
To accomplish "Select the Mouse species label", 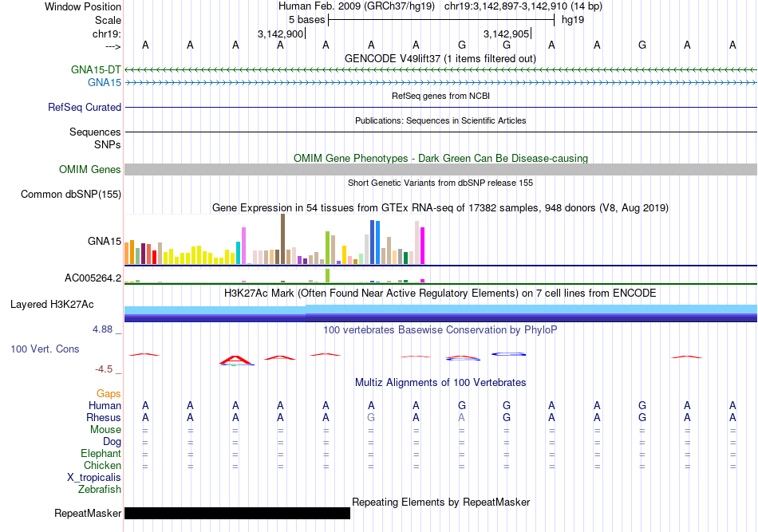I will click(x=105, y=430).
